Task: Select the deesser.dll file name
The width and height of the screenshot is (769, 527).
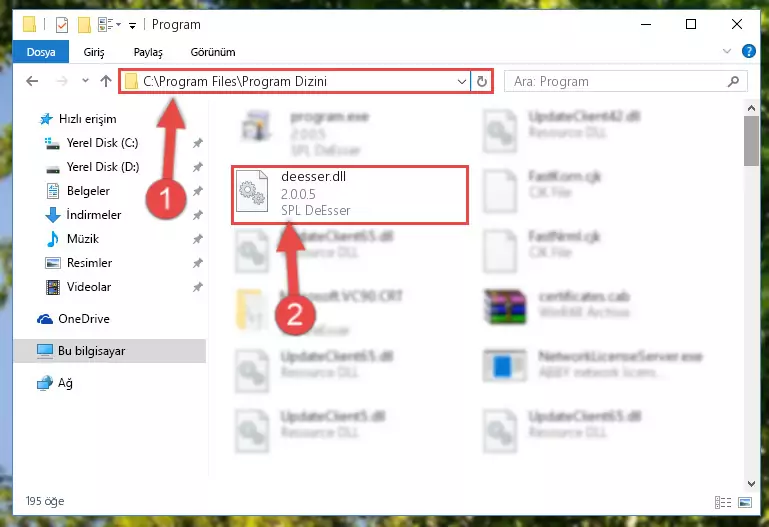Action: click(313, 176)
